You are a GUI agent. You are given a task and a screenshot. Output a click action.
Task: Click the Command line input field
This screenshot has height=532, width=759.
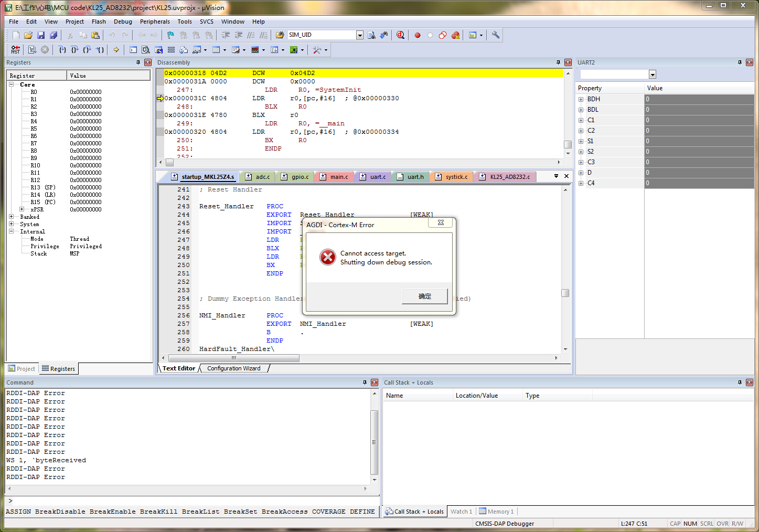click(193, 501)
